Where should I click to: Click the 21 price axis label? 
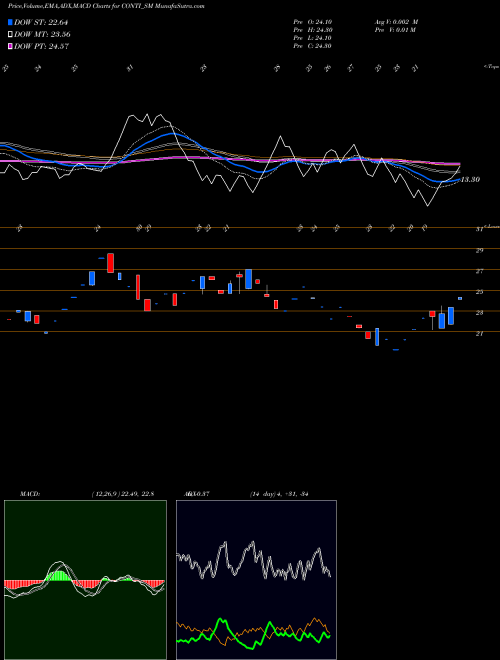click(479, 334)
